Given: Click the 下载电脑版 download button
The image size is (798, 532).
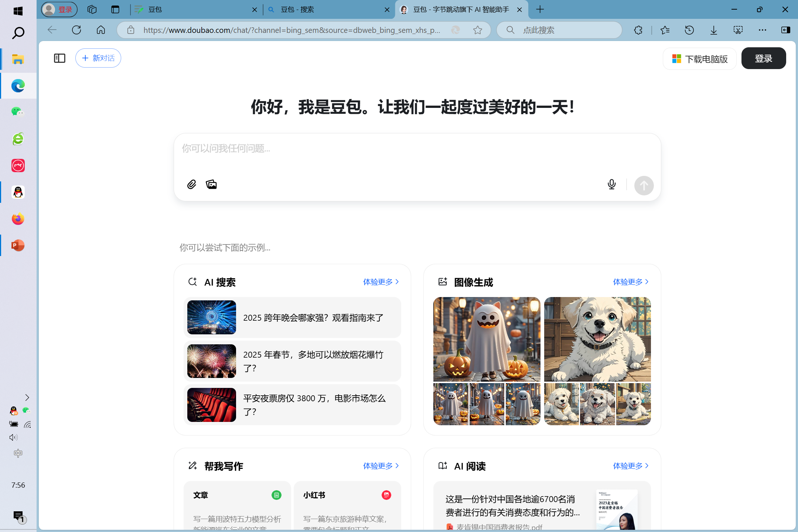Looking at the screenshot, I should 700,59.
